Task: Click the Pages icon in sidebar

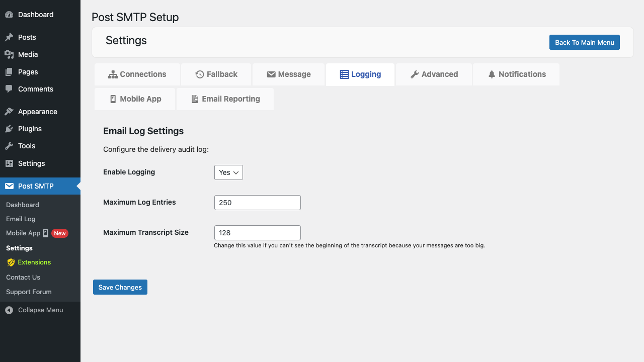Action: coord(9,72)
